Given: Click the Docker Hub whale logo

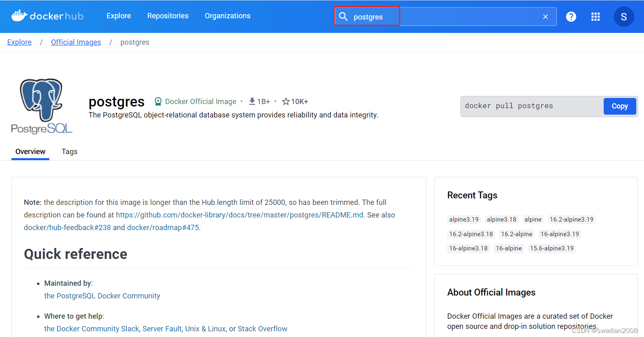Looking at the screenshot, I should pyautogui.click(x=19, y=16).
